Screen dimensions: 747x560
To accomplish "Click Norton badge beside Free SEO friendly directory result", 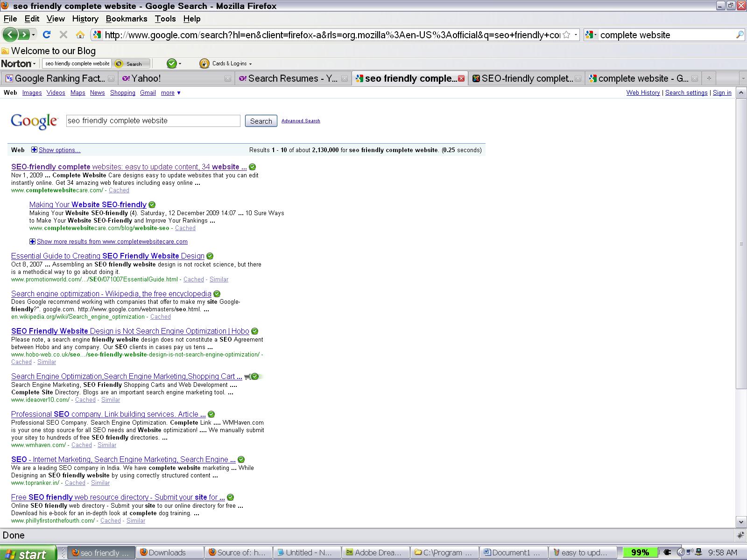I will coord(230,497).
